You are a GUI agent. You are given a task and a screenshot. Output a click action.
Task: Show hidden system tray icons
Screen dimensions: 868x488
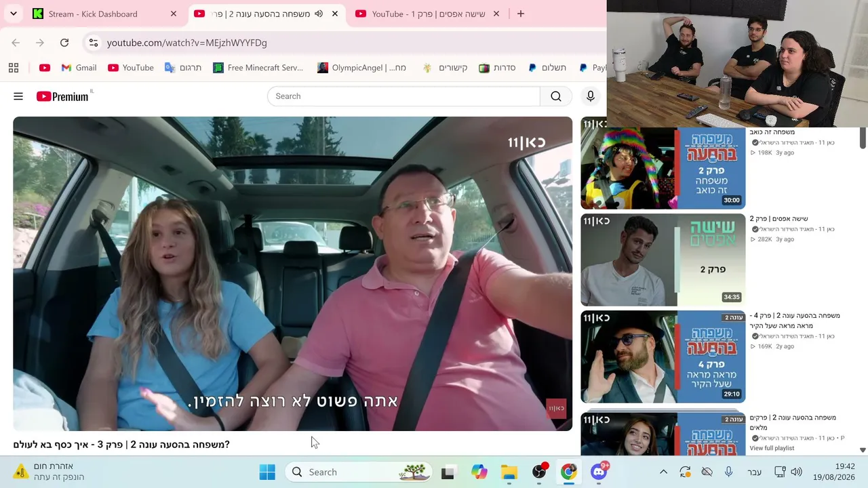pos(664,472)
